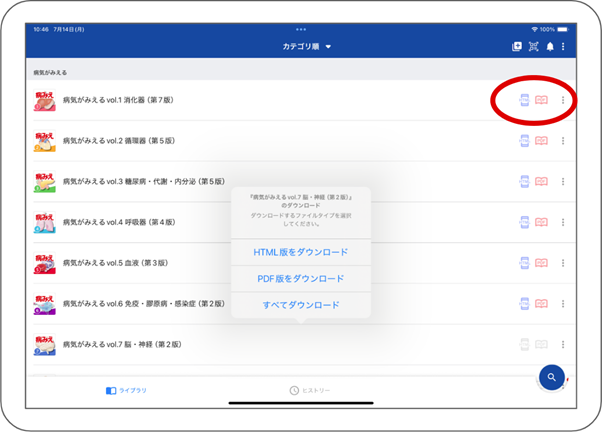This screenshot has width=602, height=432.
Task: Tap HTML version icon for vol.2 循環器
Action: [524, 141]
